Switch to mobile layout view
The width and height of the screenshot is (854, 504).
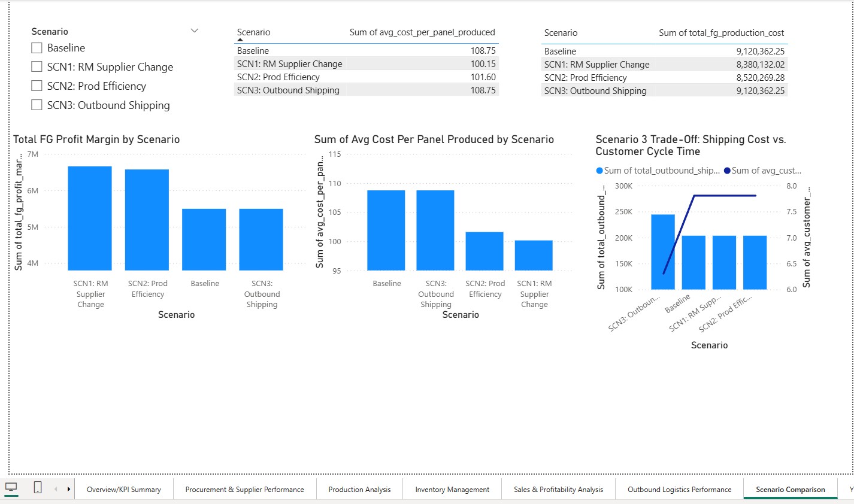pos(38,487)
